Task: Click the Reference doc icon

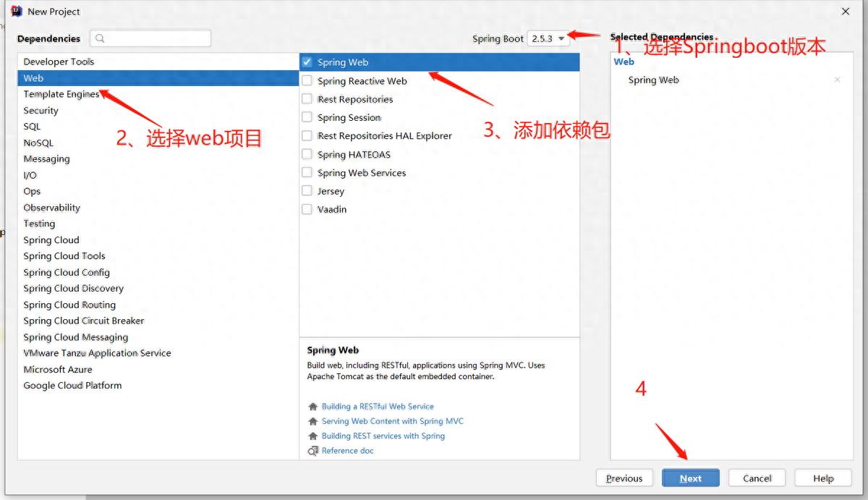Action: click(312, 450)
